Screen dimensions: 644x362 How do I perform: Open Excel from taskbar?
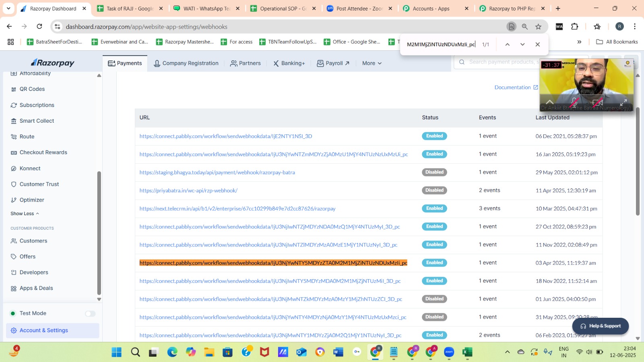point(467,352)
